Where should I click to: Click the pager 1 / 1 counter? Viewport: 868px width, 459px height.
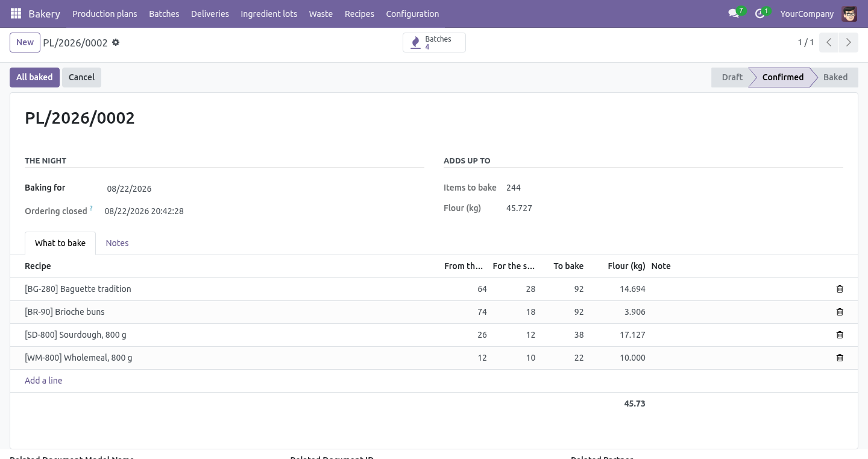[806, 42]
